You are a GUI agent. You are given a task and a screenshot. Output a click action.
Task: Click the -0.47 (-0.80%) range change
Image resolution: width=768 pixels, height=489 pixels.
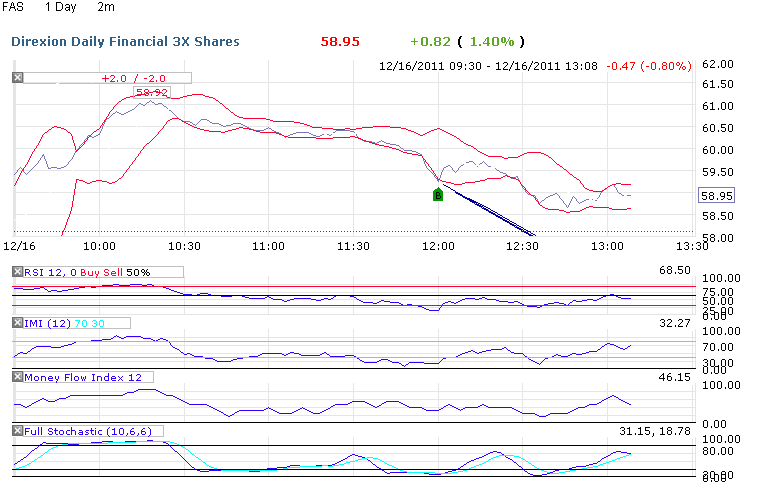point(649,66)
